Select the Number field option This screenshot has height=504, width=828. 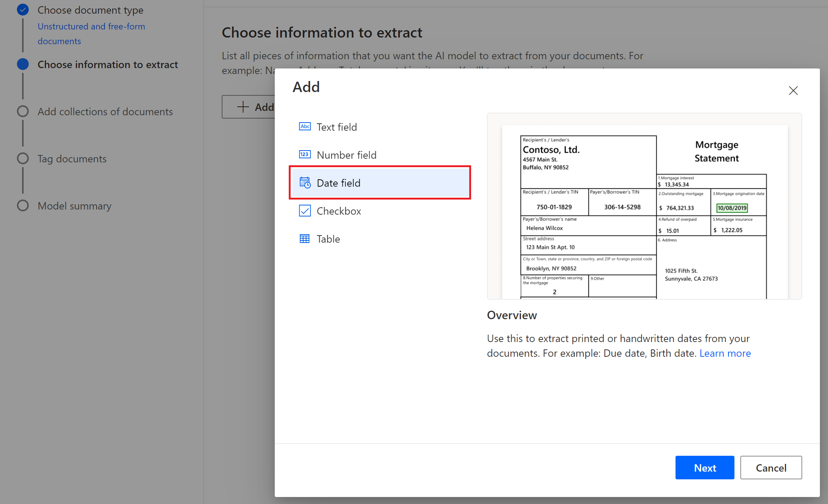pyautogui.click(x=346, y=154)
